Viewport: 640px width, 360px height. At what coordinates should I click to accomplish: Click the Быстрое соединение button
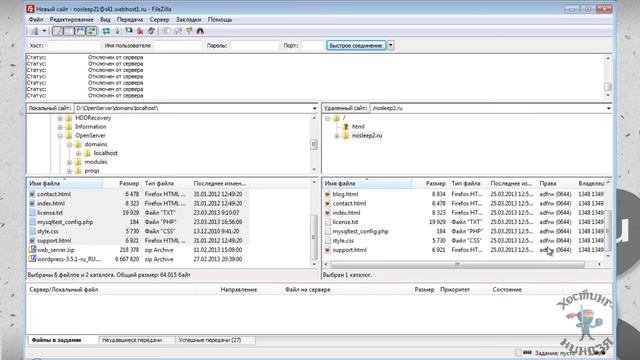[x=356, y=46]
